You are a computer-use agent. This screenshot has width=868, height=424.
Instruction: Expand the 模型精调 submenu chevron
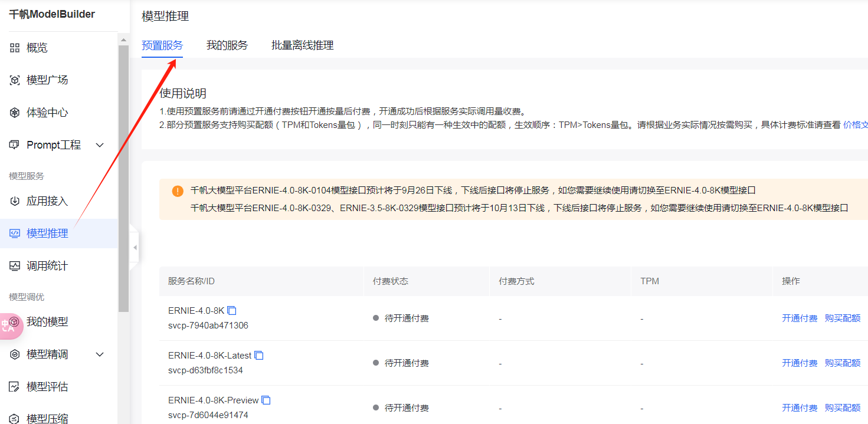(x=100, y=354)
